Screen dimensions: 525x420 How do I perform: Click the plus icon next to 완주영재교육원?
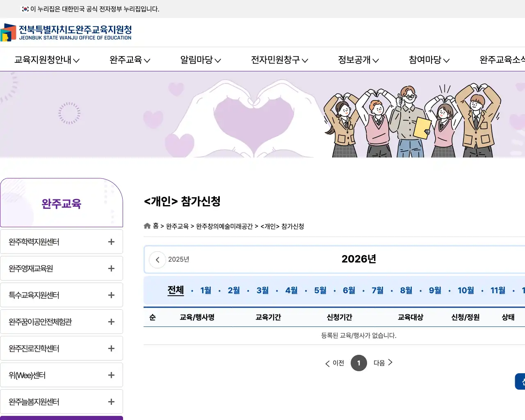point(111,268)
